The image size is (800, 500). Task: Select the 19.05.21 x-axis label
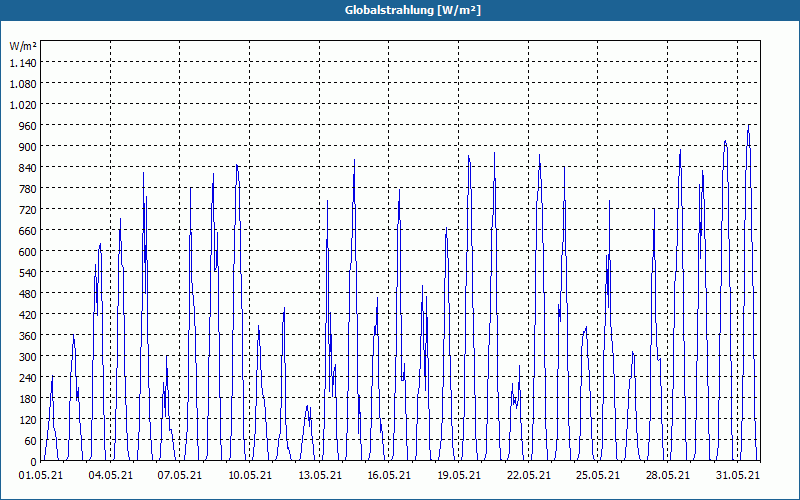click(459, 475)
